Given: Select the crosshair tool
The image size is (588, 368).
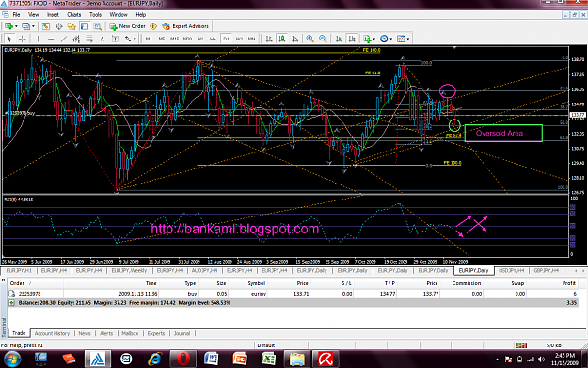Looking at the screenshot, I should 23,39.
